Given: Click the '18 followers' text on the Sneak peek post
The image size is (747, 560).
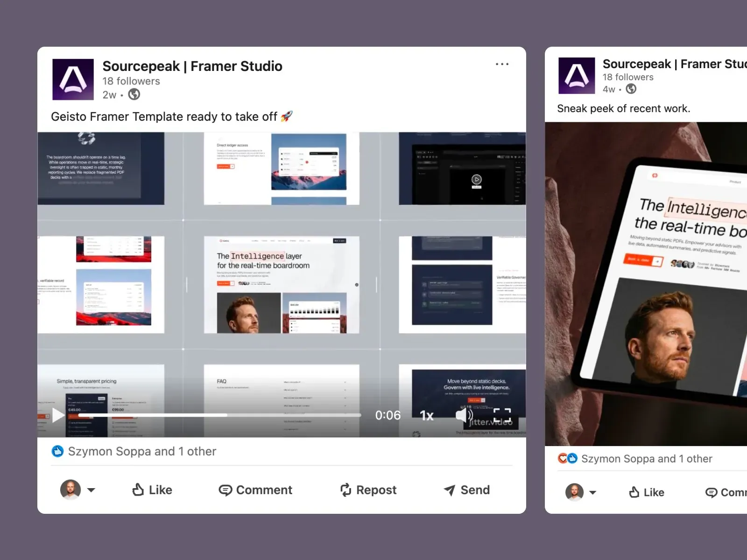Looking at the screenshot, I should [628, 77].
